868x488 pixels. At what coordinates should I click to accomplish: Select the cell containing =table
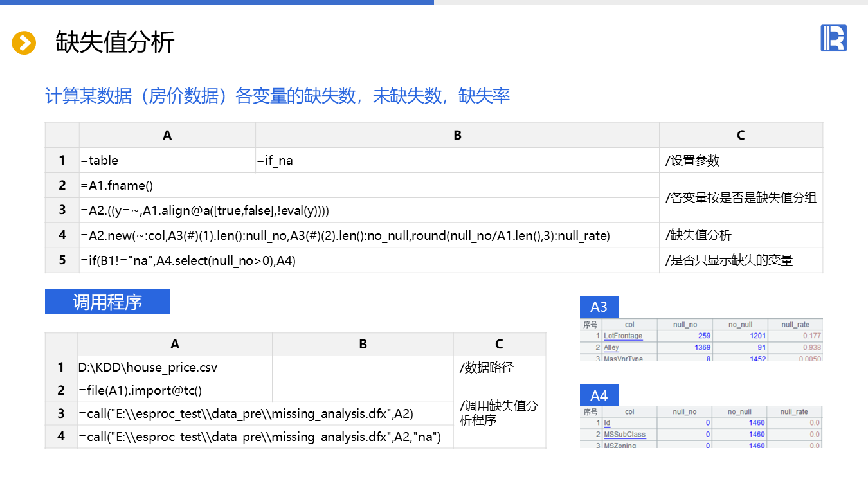coord(167,160)
